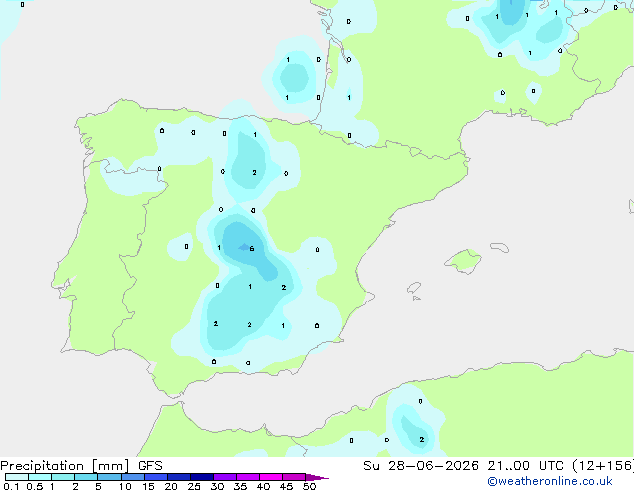Select the 2–5 mm legend color swatch
The width and height of the screenshot is (634, 490).
(86, 477)
